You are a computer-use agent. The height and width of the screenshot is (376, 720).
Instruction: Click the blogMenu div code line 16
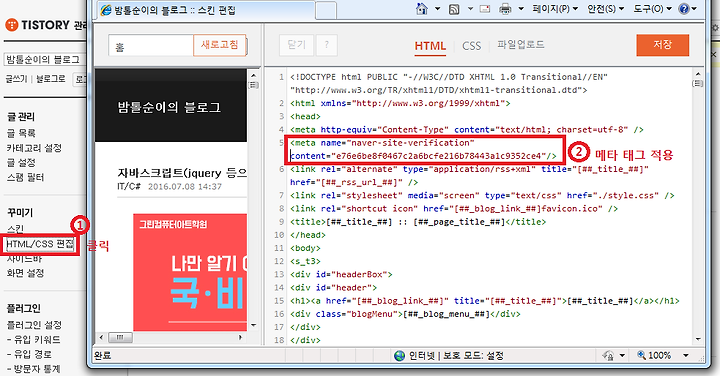[405, 314]
